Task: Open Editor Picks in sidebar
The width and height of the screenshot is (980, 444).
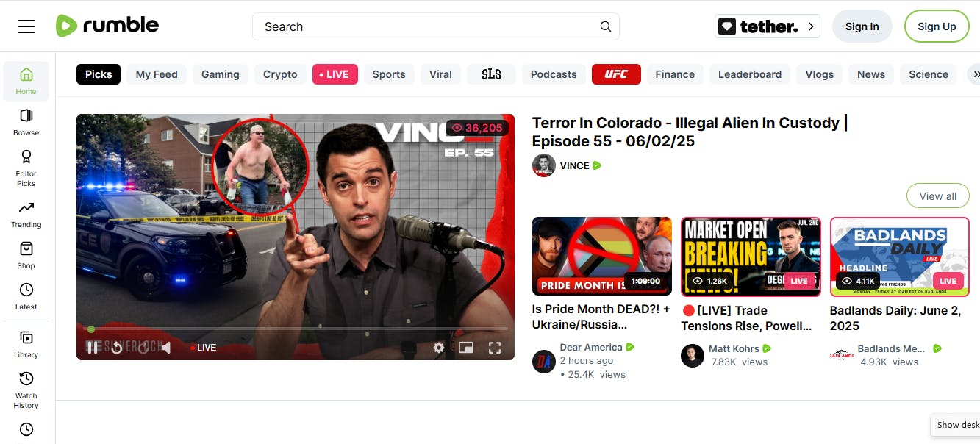Action: (x=26, y=168)
